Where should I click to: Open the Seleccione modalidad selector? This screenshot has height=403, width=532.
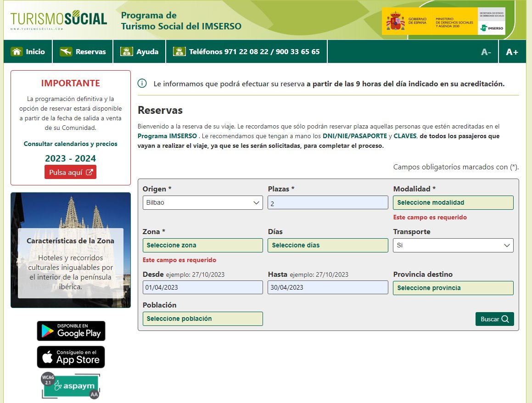tap(454, 202)
